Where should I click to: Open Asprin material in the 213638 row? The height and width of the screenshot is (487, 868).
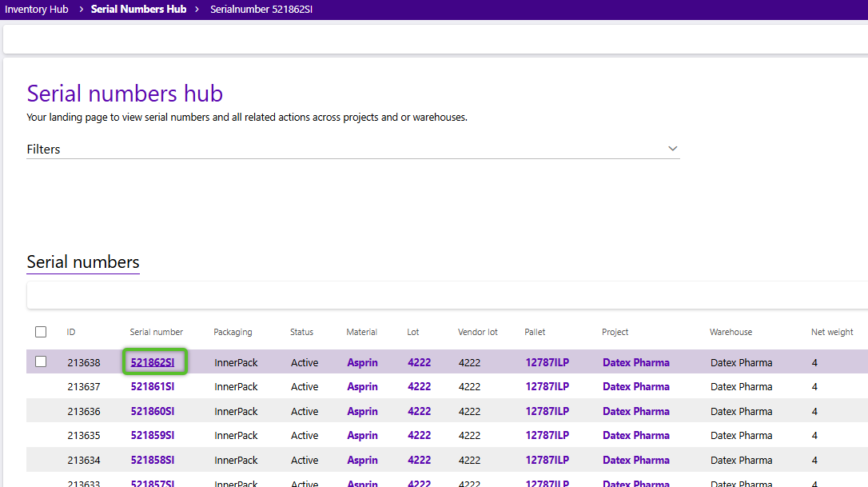(x=362, y=362)
